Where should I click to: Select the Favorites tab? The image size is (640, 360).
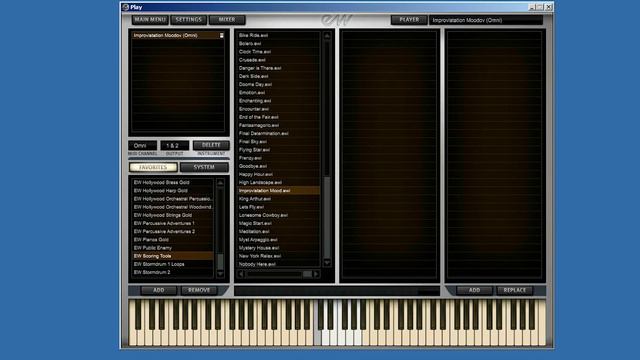153,167
